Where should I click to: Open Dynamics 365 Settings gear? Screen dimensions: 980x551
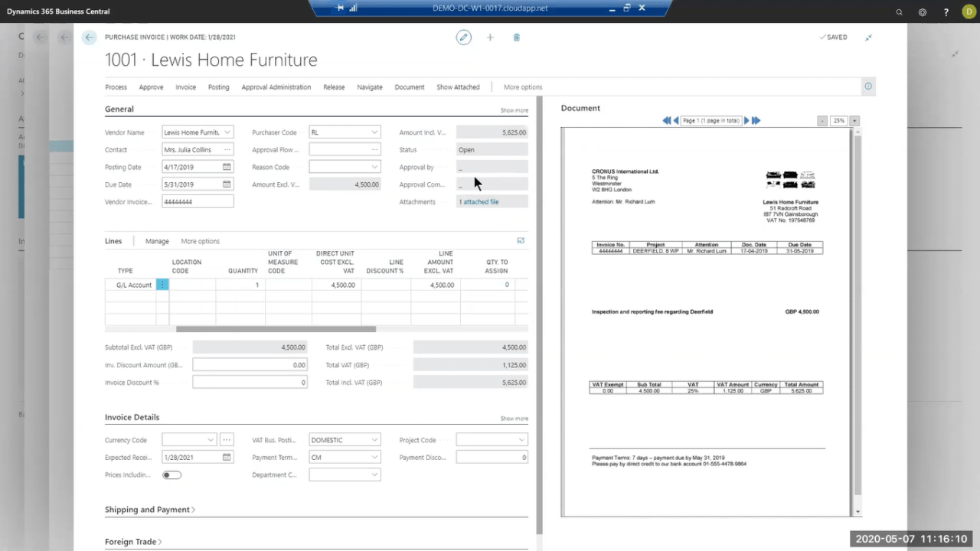(x=923, y=11)
